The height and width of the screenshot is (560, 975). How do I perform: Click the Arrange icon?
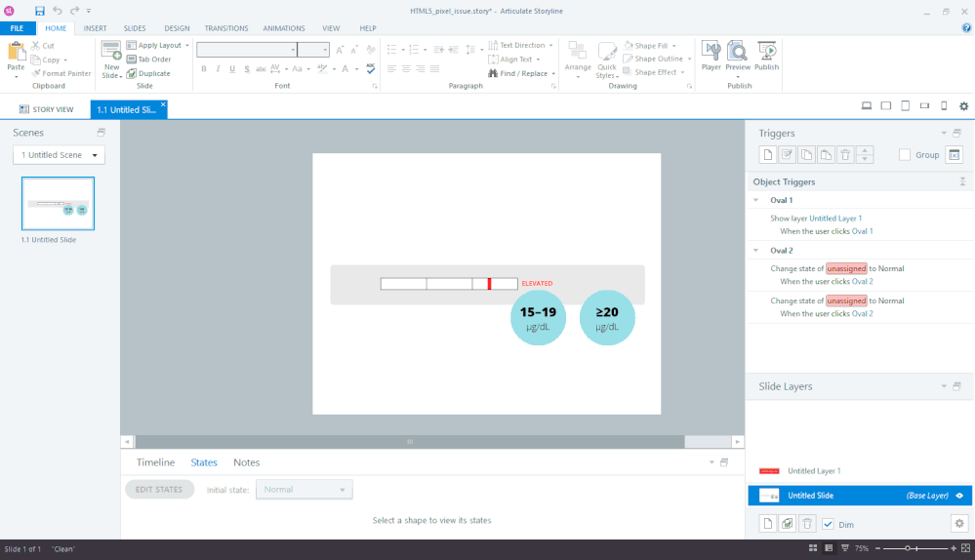click(578, 57)
